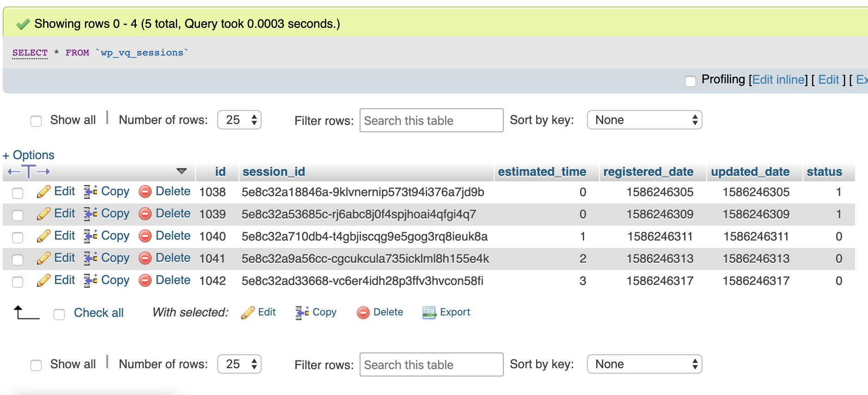Open the column actions triangle dropdown
The height and width of the screenshot is (395, 868).
[x=182, y=171]
